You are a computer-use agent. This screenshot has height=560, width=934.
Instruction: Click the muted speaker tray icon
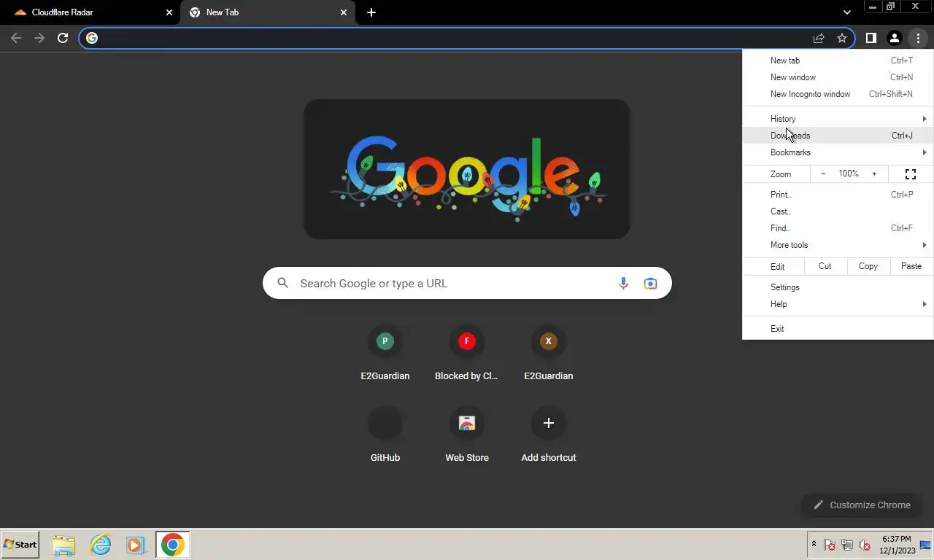pyautogui.click(x=865, y=545)
